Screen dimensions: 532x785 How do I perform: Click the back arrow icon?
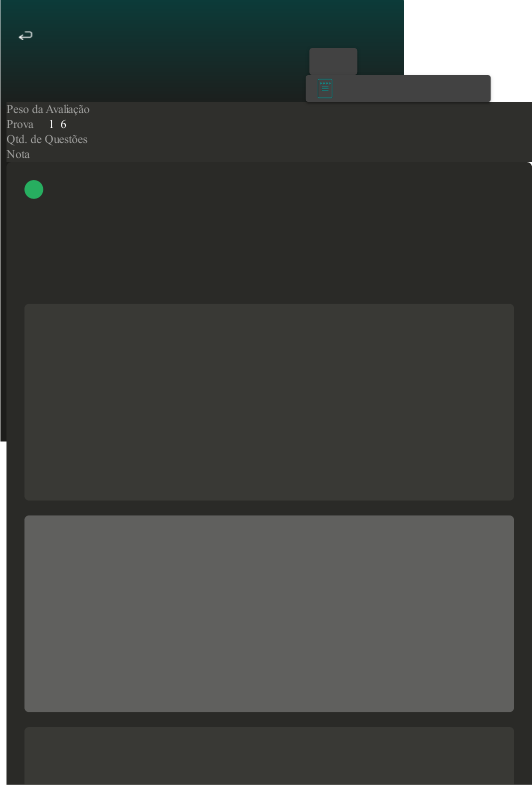click(x=25, y=35)
